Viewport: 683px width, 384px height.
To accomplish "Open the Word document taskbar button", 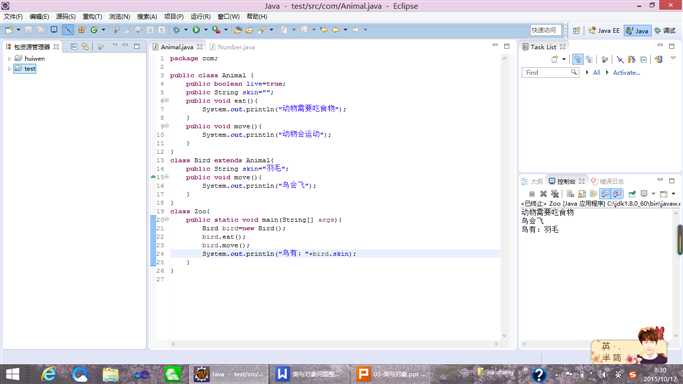I will [x=311, y=374].
